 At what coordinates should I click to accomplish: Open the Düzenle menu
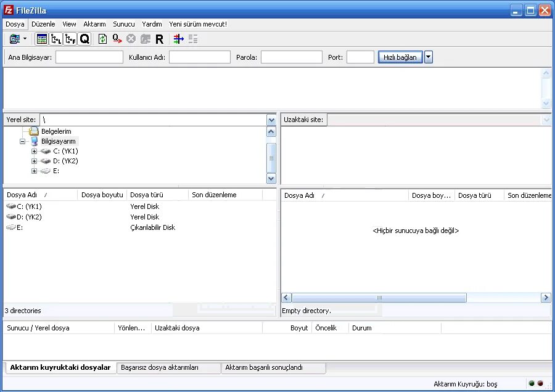43,24
